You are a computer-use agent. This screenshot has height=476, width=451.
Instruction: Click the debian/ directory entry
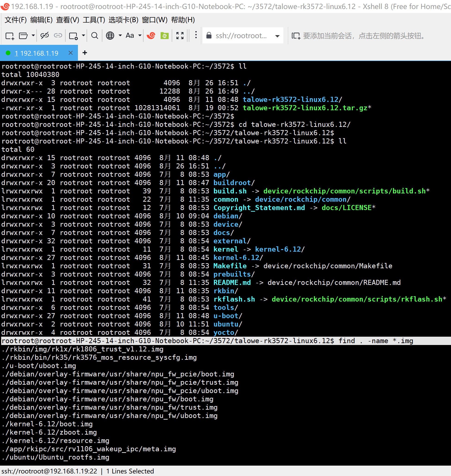(228, 216)
